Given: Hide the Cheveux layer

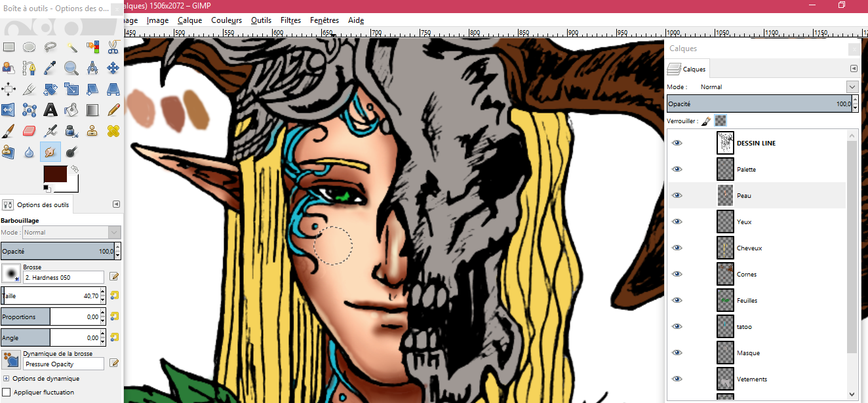Looking at the screenshot, I should point(677,248).
